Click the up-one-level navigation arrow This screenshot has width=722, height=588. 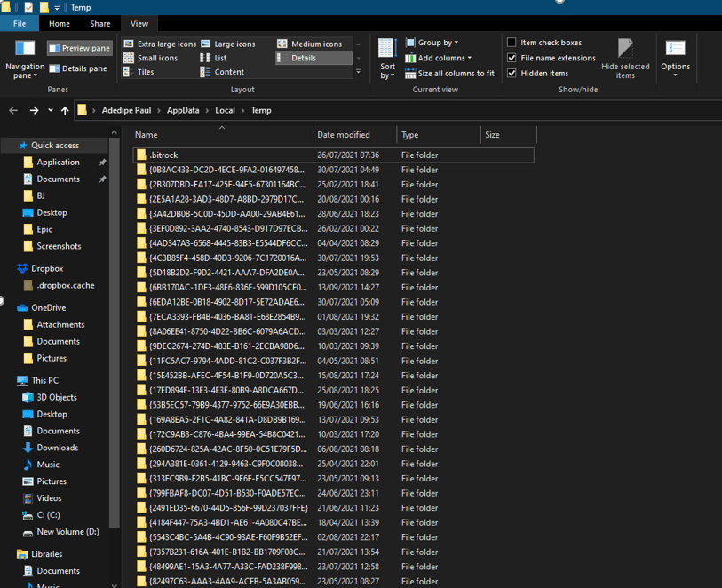coord(64,111)
